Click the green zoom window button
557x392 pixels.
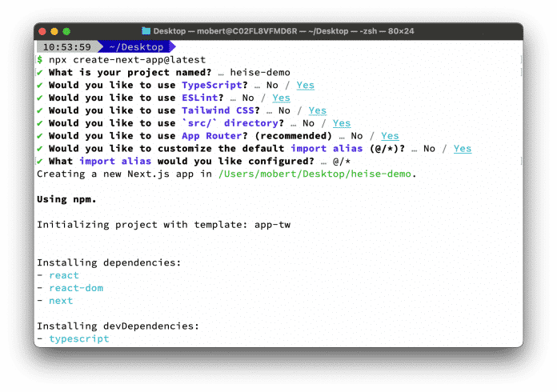tap(66, 31)
